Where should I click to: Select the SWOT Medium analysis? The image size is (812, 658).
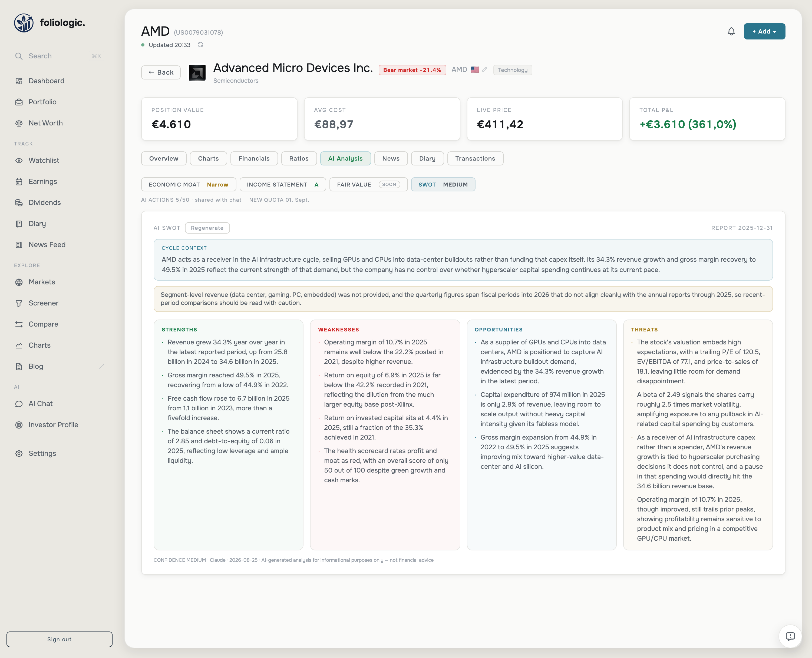[443, 185]
